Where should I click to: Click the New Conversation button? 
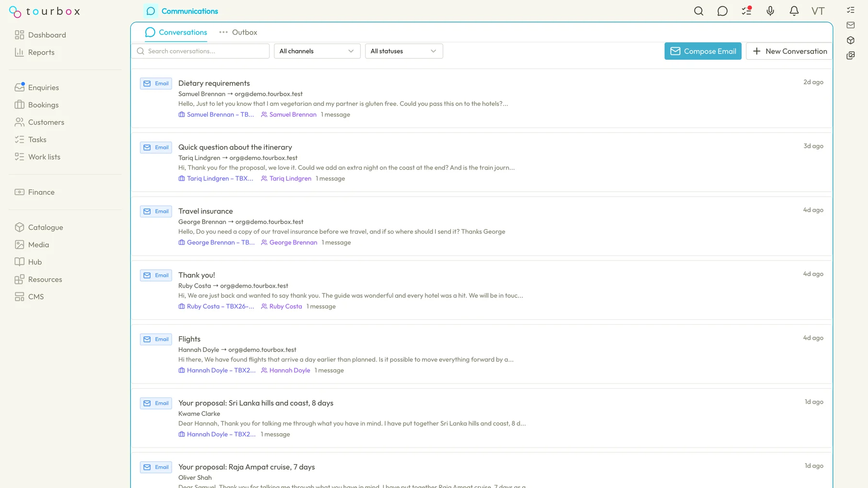pos(789,51)
